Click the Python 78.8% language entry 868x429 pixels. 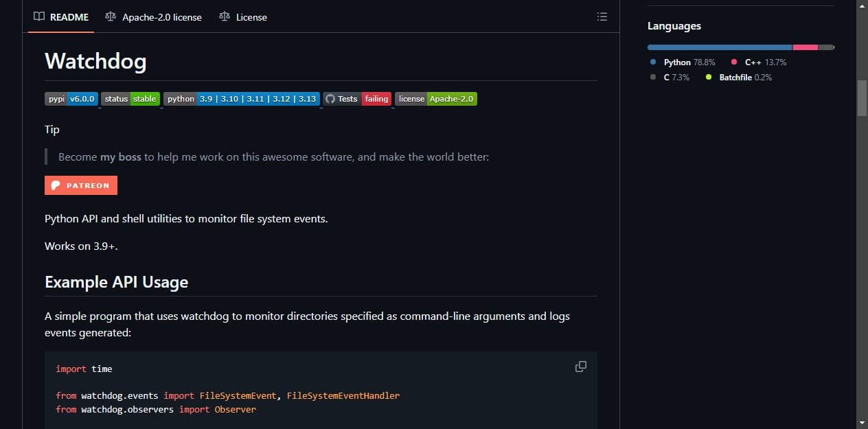click(683, 62)
